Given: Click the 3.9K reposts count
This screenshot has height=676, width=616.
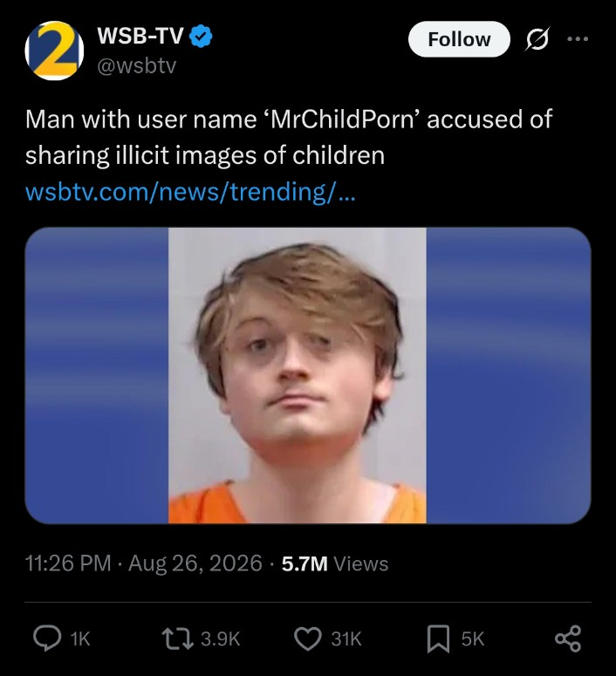Looking at the screenshot, I should [221, 638].
